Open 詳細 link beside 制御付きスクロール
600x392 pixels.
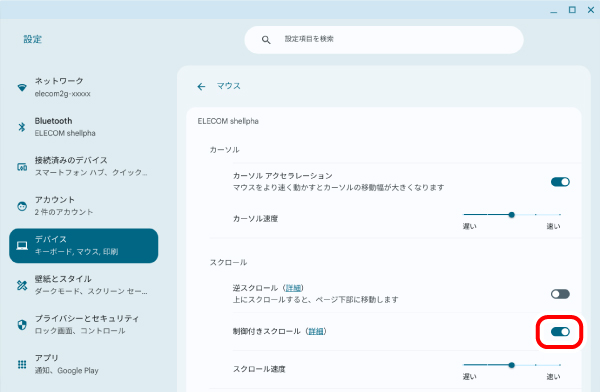316,331
